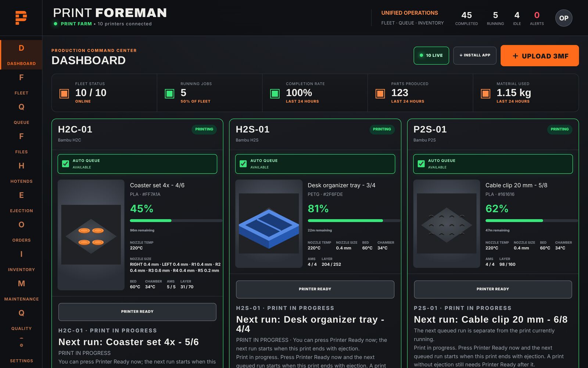Open the Queue page in sidebar
The height and width of the screenshot is (368, 588).
coord(21,113)
